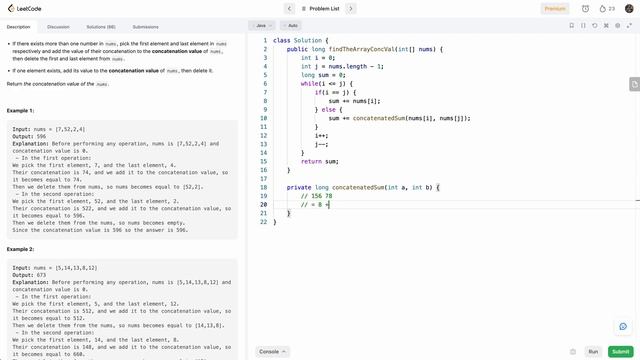Click the 'int j = nums.length - 1;' line

click(x=342, y=67)
